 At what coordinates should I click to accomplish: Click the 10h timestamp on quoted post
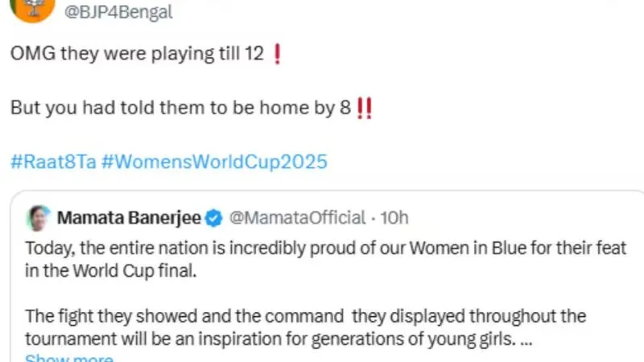(x=394, y=217)
